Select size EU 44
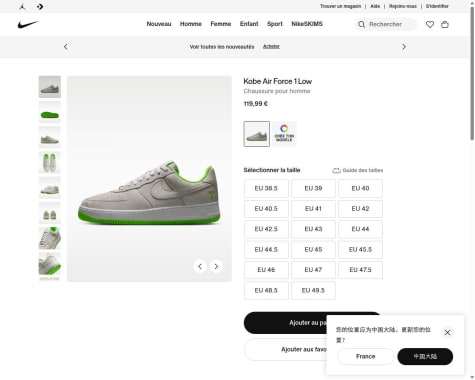Viewport: 475px width, 380px height. 360,229
